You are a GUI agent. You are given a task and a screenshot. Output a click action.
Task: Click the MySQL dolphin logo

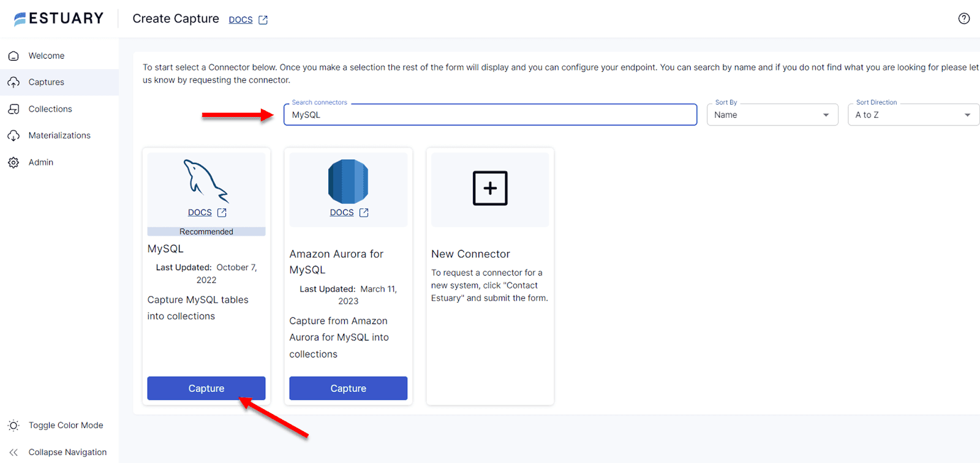click(206, 181)
